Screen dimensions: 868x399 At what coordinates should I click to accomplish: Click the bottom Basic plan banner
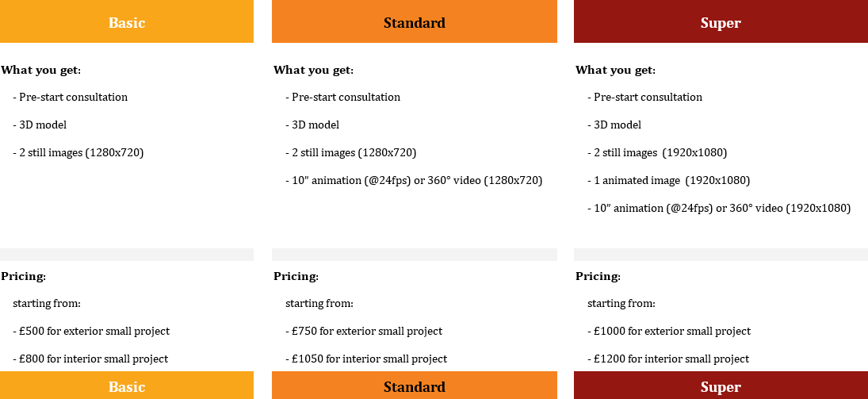pos(127,386)
